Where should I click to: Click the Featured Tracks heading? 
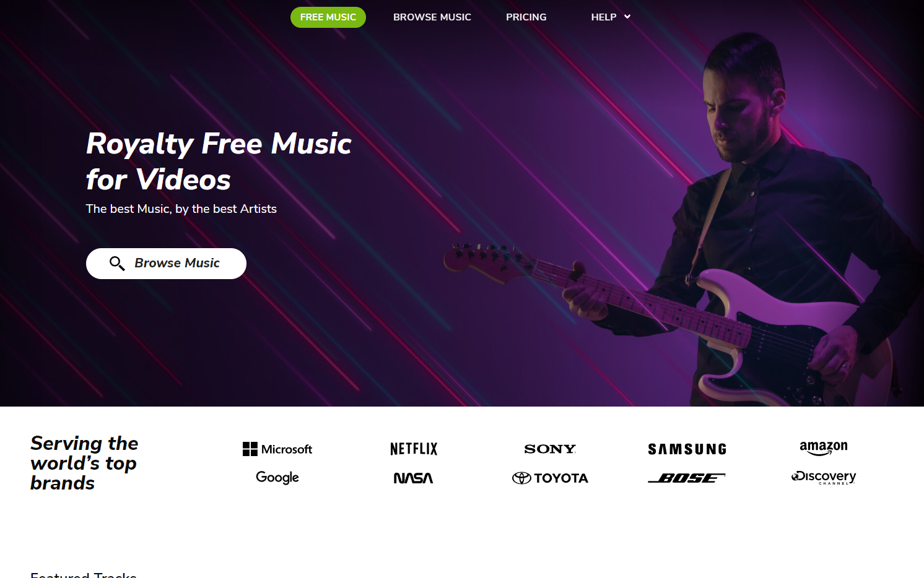pyautogui.click(x=84, y=574)
